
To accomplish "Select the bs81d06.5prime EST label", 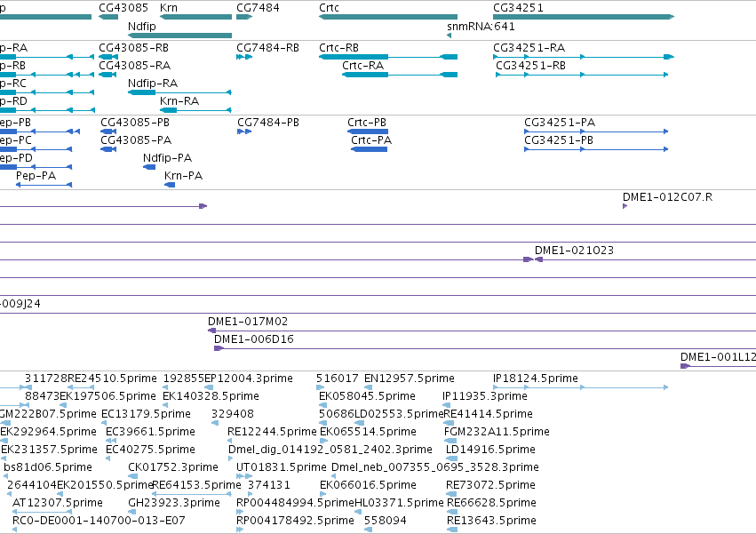I will (x=48, y=468).
